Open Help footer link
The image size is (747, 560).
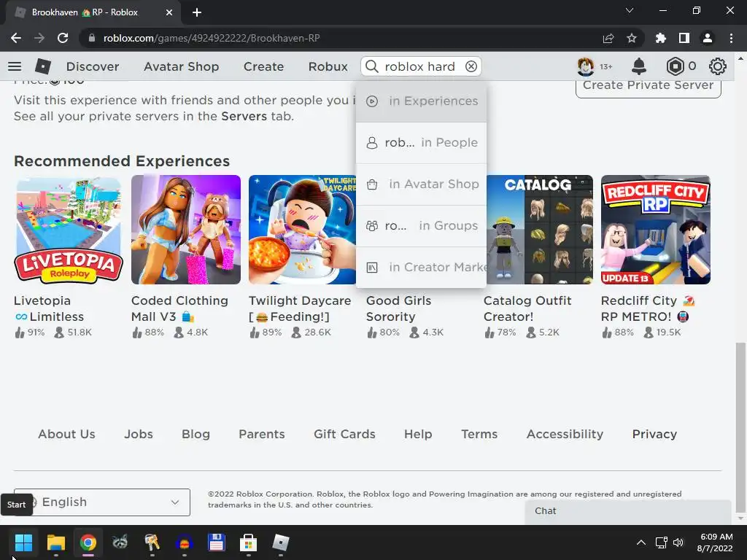point(418,435)
